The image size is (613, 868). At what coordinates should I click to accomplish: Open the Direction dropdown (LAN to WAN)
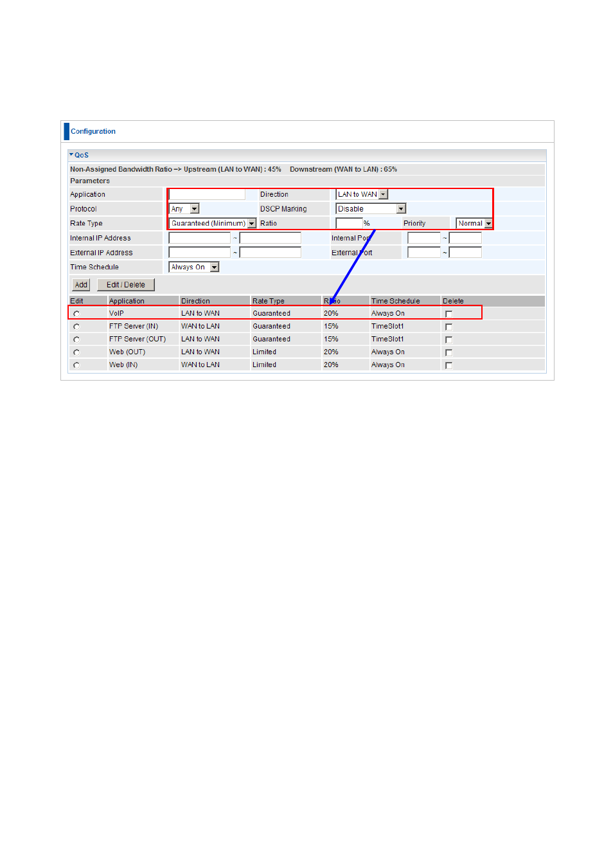362,194
